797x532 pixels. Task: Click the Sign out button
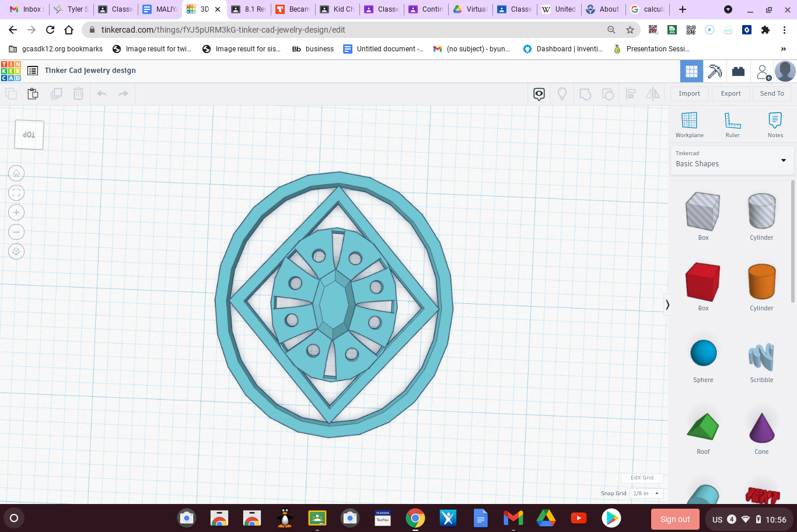(x=675, y=519)
